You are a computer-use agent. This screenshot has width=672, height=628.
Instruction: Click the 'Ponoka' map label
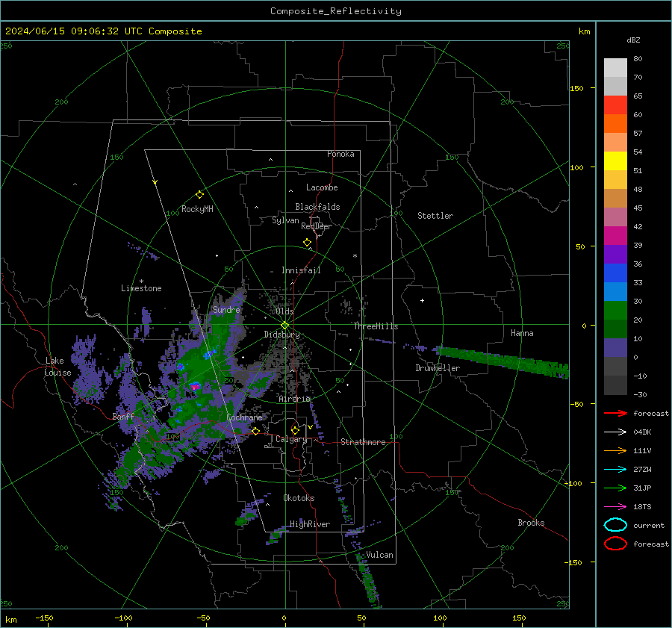340,154
